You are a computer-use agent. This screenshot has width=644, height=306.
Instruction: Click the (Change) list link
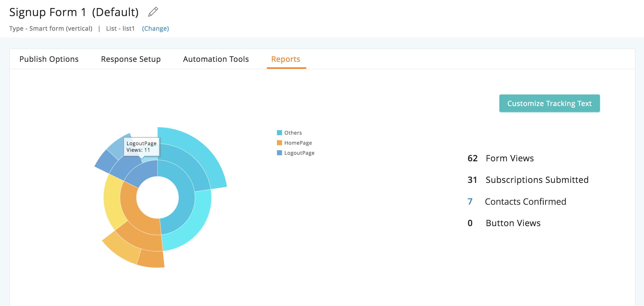coord(155,28)
